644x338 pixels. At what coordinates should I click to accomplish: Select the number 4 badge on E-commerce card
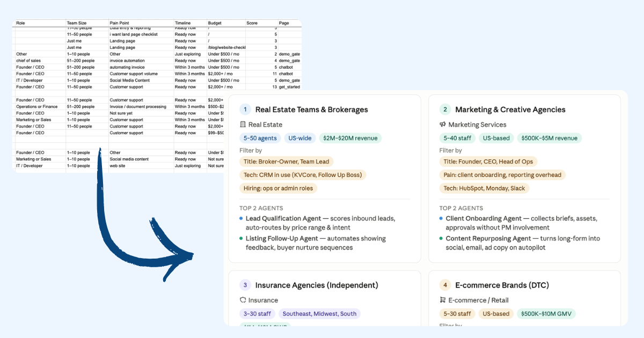(x=445, y=285)
